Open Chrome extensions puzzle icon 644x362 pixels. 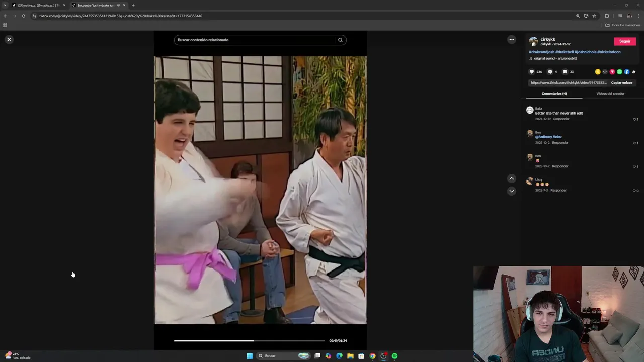607,16
